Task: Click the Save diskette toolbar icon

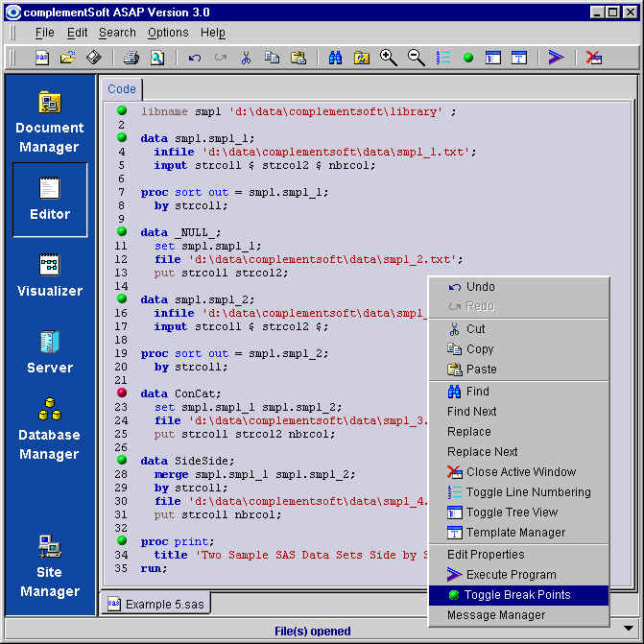Action: (x=94, y=57)
